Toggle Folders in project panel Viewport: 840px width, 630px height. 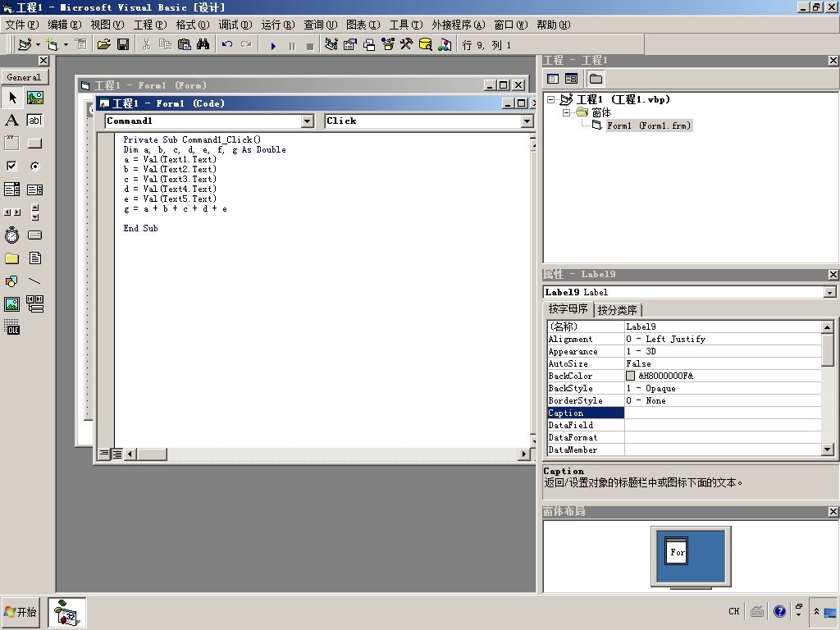point(596,80)
